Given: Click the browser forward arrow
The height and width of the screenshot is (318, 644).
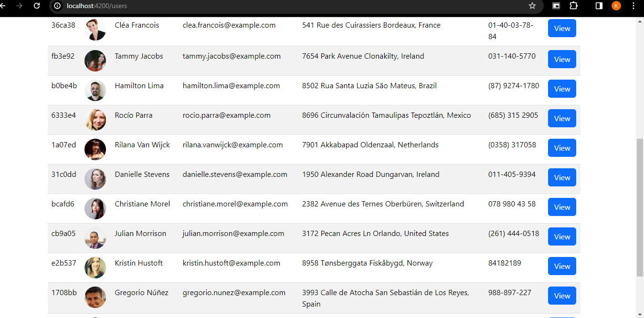Looking at the screenshot, I should (19, 6).
